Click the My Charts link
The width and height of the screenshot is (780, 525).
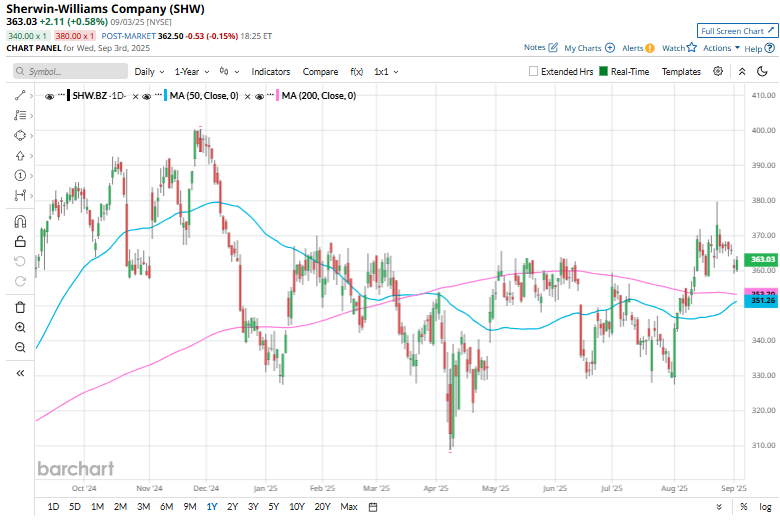[x=583, y=48]
